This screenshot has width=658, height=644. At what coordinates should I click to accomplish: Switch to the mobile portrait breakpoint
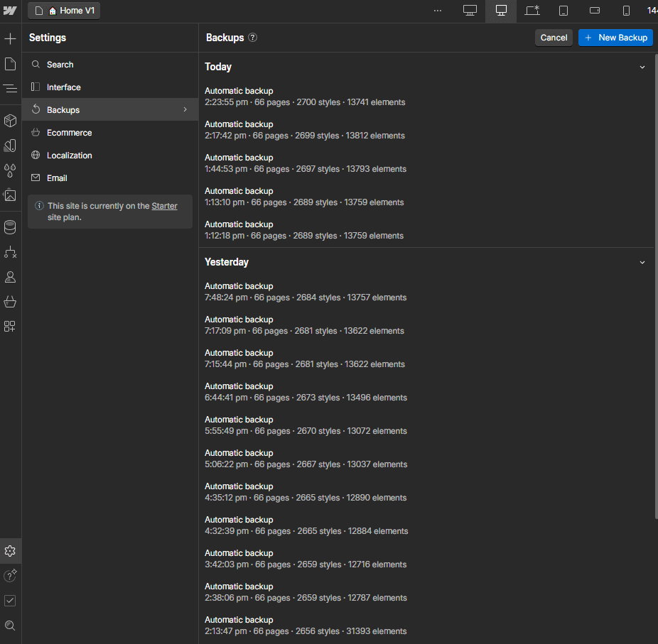pos(626,11)
